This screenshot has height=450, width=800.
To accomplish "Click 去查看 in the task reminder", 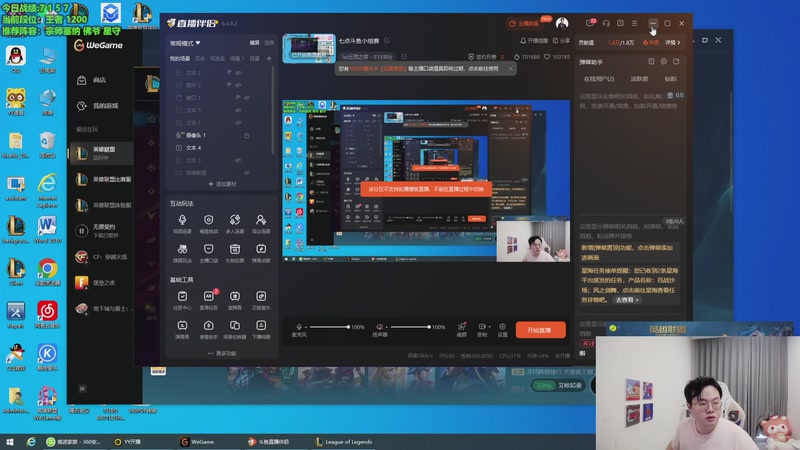I will [x=627, y=300].
